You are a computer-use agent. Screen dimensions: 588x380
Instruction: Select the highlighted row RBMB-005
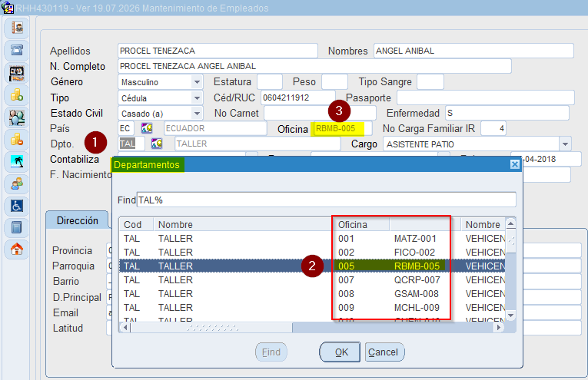click(x=312, y=266)
